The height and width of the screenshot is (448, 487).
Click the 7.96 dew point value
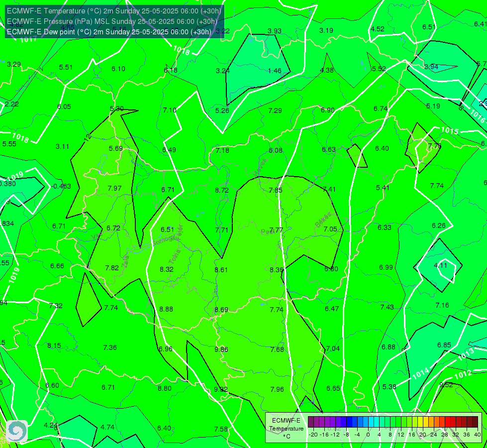277,389
